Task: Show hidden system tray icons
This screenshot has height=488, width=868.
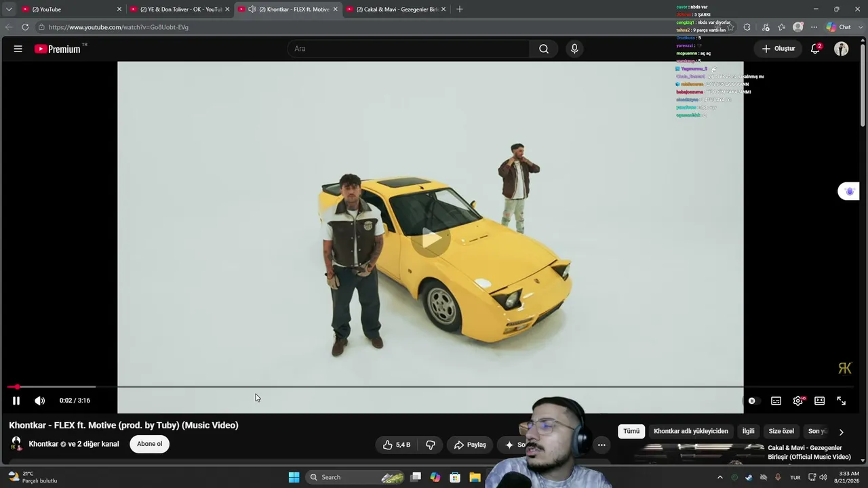Action: tap(720, 477)
